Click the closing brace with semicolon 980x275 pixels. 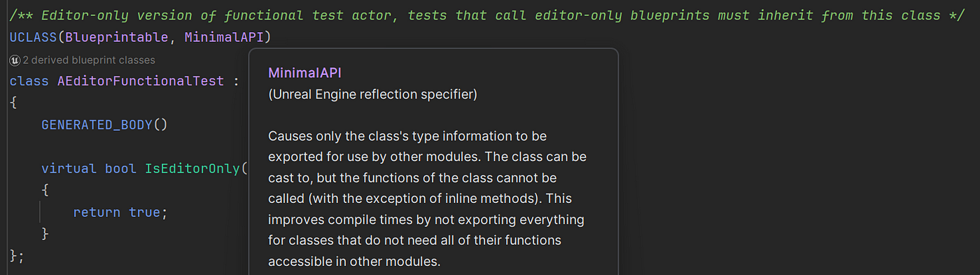point(17,255)
